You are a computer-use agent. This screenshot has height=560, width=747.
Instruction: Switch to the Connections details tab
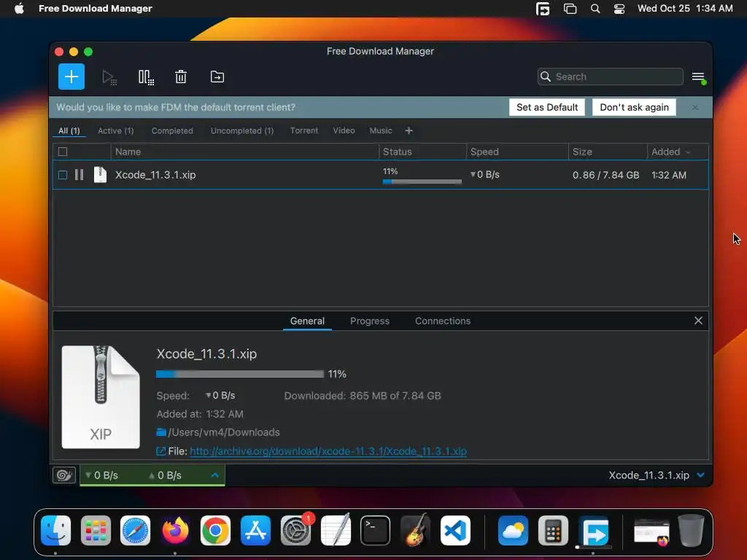[x=443, y=321]
